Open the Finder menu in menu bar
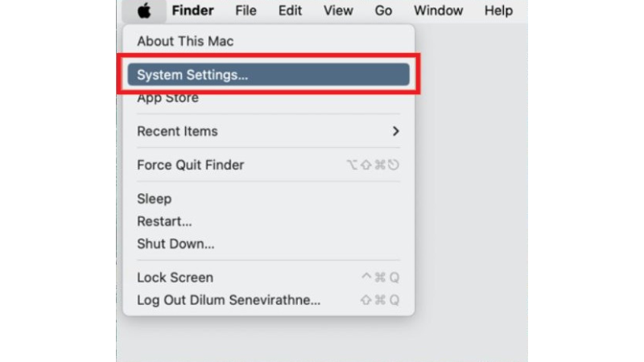This screenshot has width=644, height=362. click(x=194, y=10)
